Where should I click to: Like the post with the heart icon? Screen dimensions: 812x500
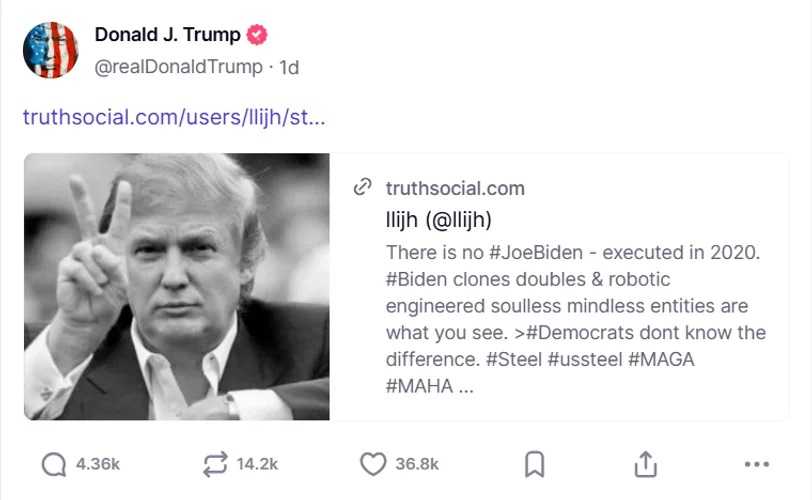373,464
